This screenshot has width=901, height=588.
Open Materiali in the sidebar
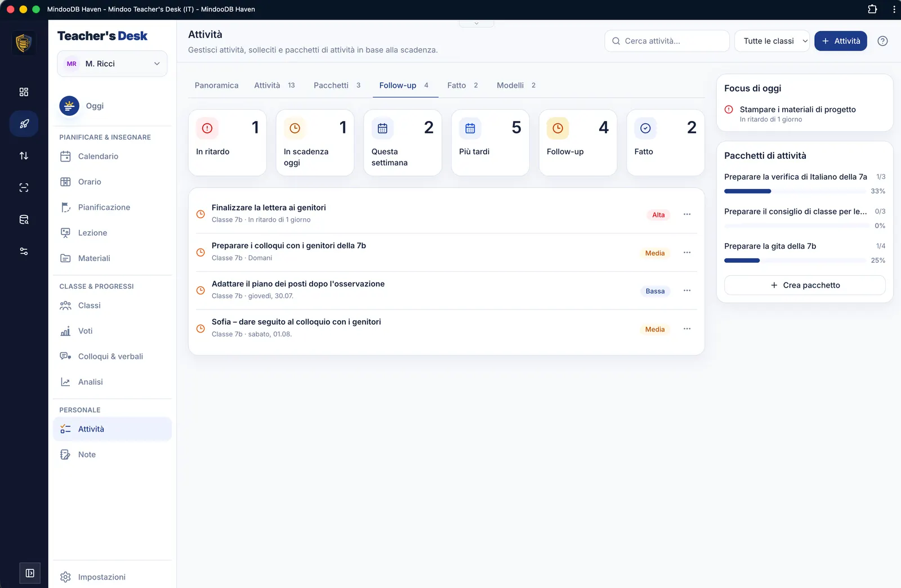112,258
